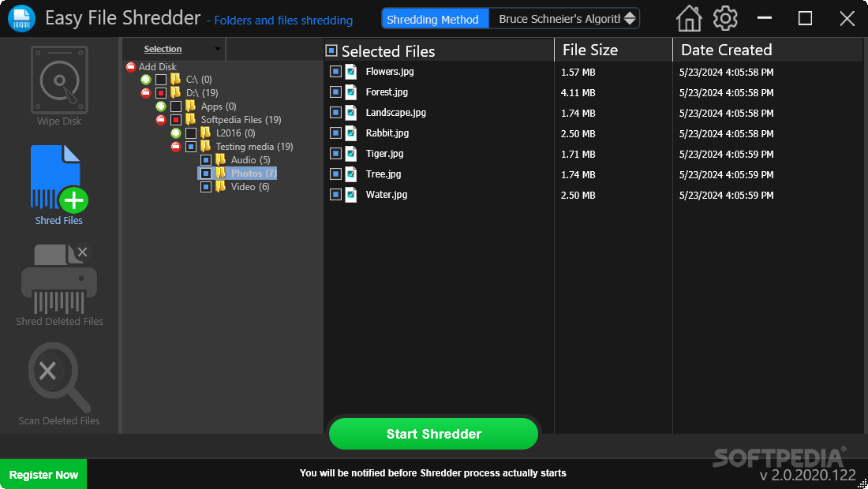
Task: Uncheck the Rabbit.jpg checkbox
Action: tap(335, 133)
